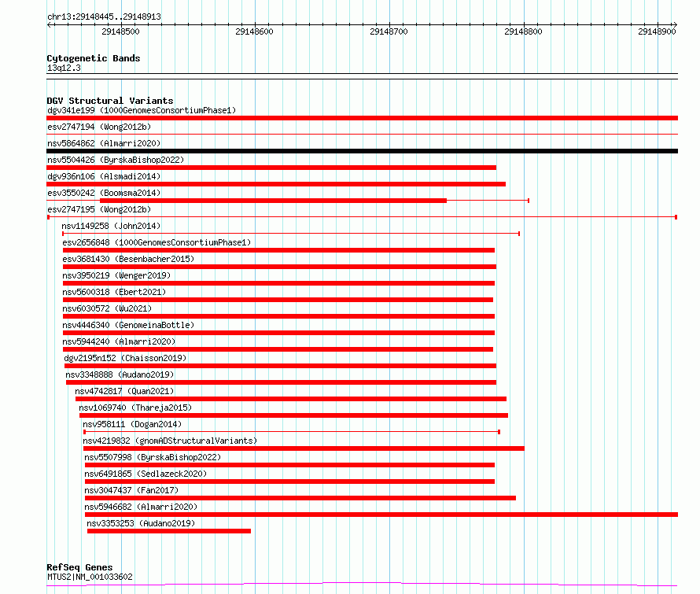Viewport: 700px width, 594px height.
Task: Click the magenta MTUS2 gene track line
Action: click(362, 584)
